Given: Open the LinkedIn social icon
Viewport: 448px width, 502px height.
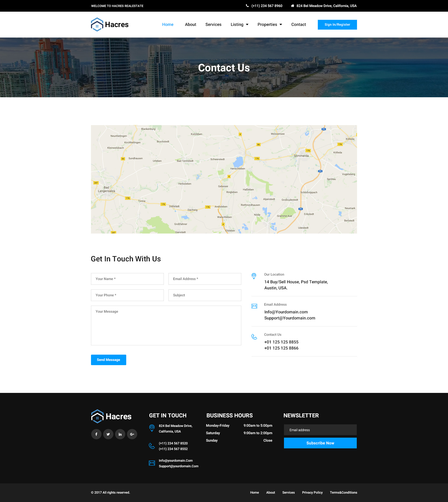Looking at the screenshot, I should click(120, 434).
